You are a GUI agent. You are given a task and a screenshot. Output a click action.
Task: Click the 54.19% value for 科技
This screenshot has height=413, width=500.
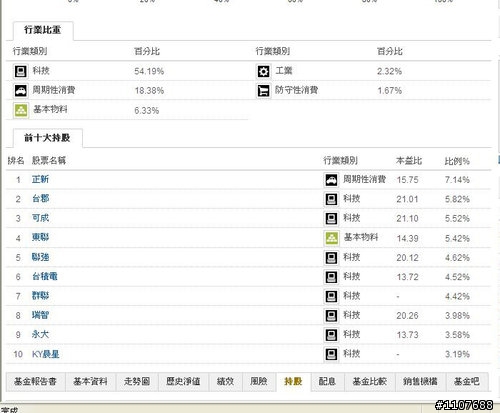coord(149,71)
